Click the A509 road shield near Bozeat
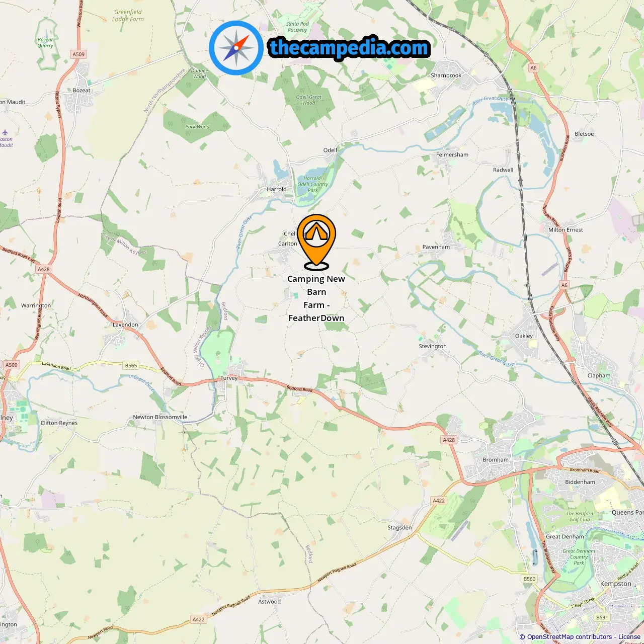 pyautogui.click(x=78, y=54)
